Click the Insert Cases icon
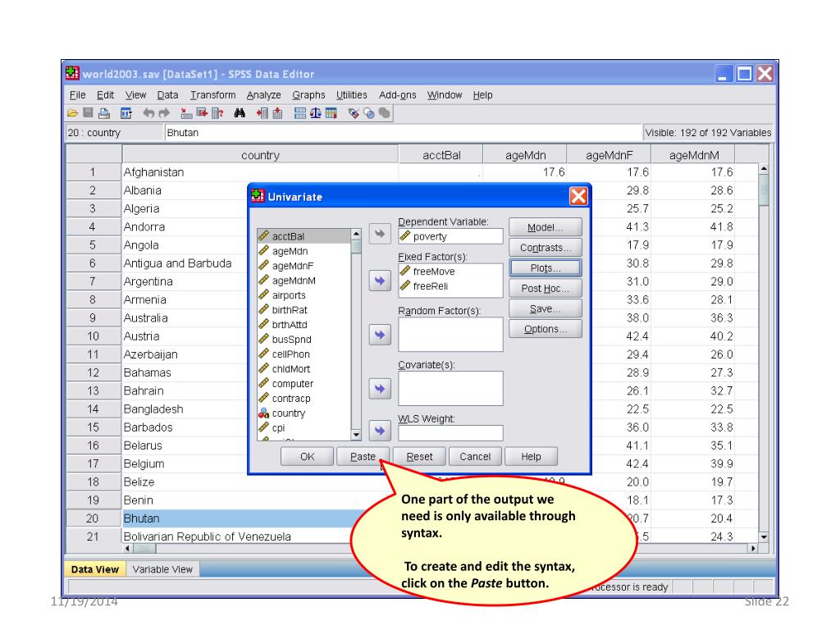 (262, 113)
